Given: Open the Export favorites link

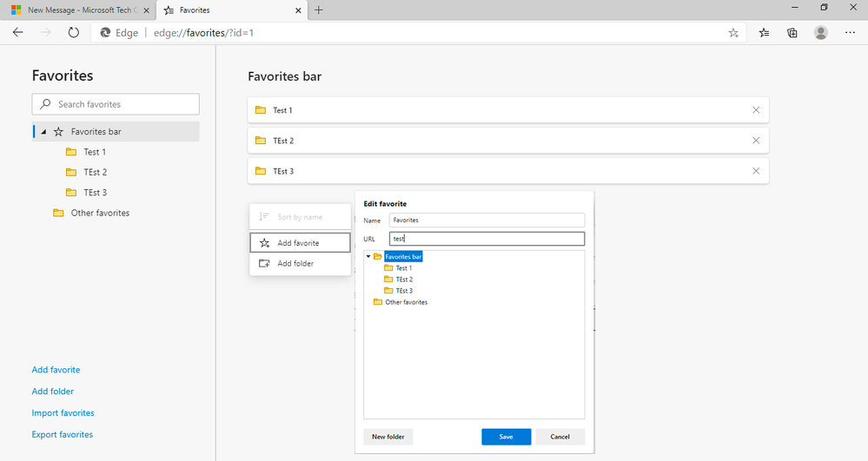Looking at the screenshot, I should (62, 434).
